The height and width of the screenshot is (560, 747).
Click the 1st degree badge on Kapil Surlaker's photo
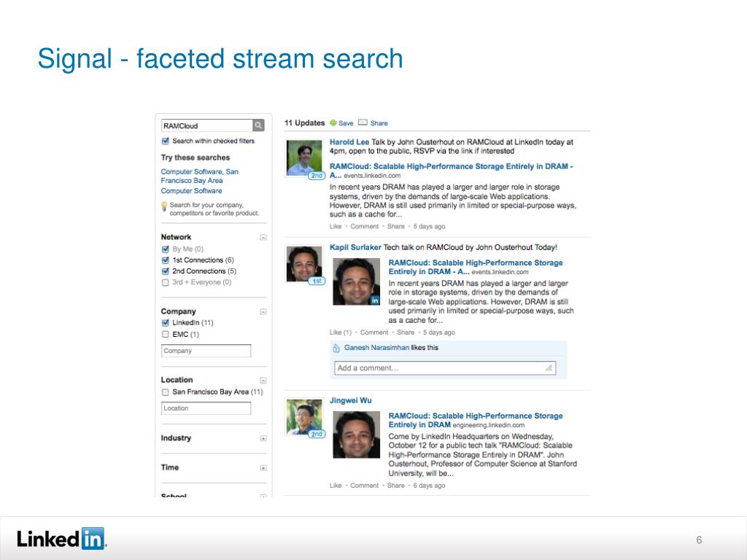[317, 281]
